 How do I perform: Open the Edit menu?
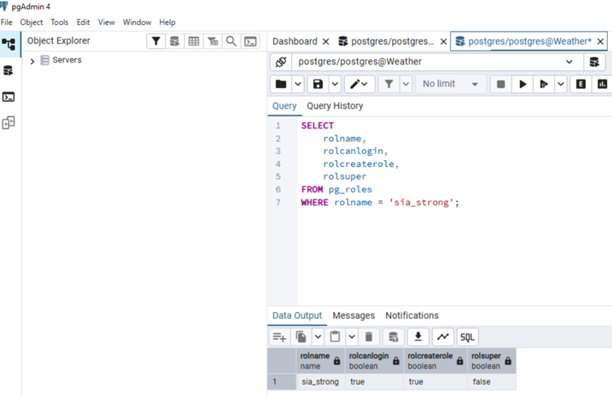click(83, 22)
